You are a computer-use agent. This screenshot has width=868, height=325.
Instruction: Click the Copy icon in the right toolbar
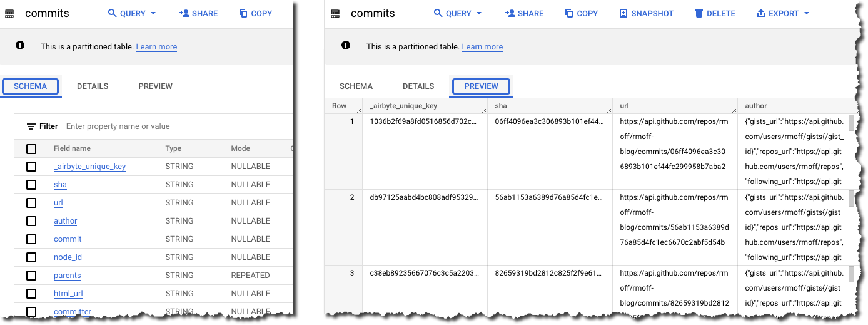569,13
